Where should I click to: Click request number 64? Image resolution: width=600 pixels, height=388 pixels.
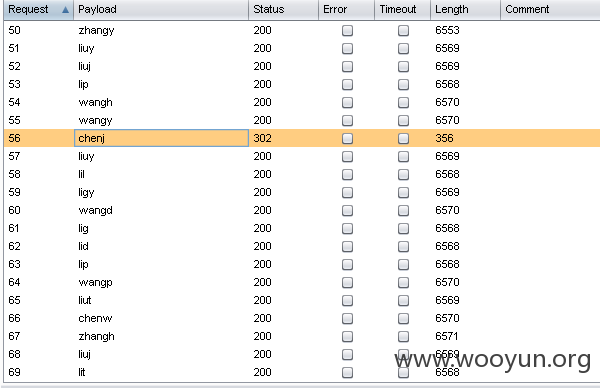(14, 282)
